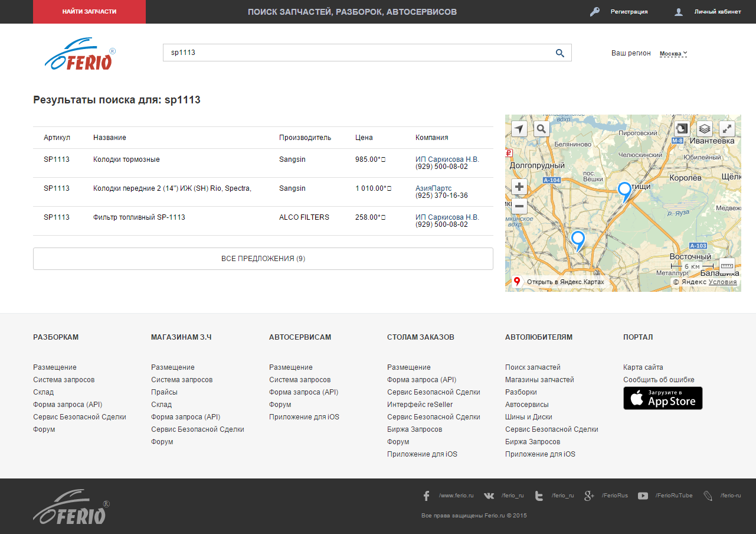Open the /FerioRus text link
This screenshot has width=756, height=534.
(x=615, y=496)
